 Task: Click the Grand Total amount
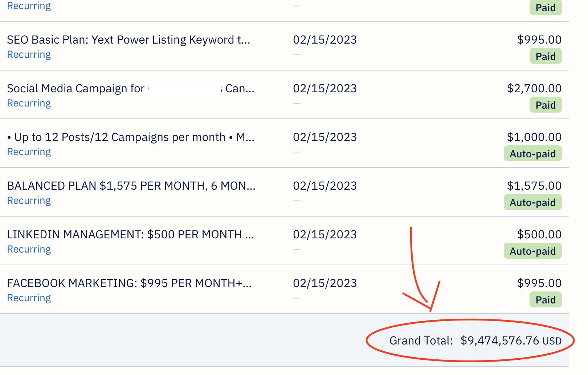(500, 341)
